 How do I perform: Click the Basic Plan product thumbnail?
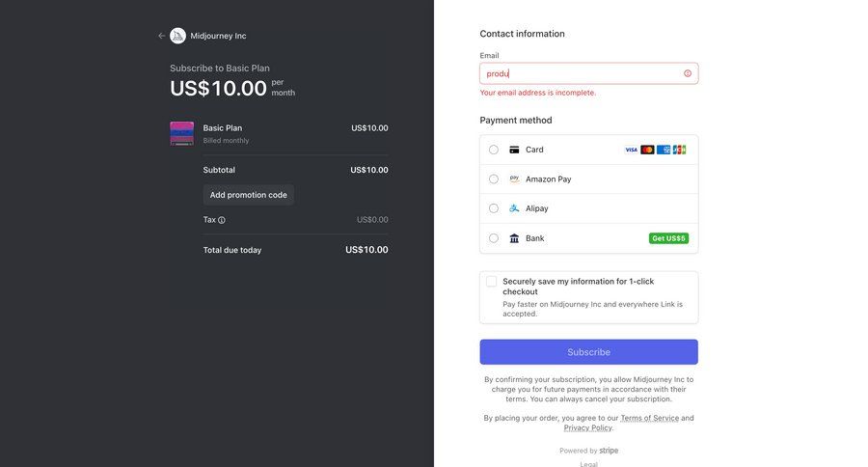click(181, 133)
